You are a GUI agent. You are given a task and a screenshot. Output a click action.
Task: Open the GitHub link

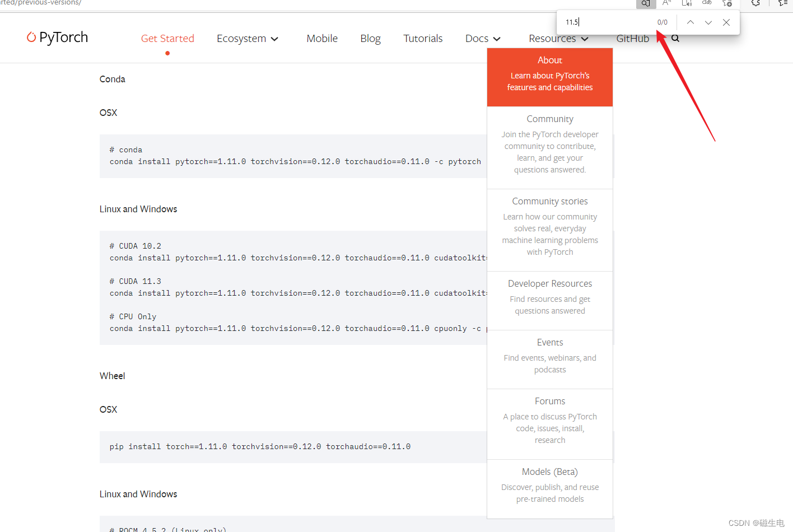pyautogui.click(x=633, y=39)
